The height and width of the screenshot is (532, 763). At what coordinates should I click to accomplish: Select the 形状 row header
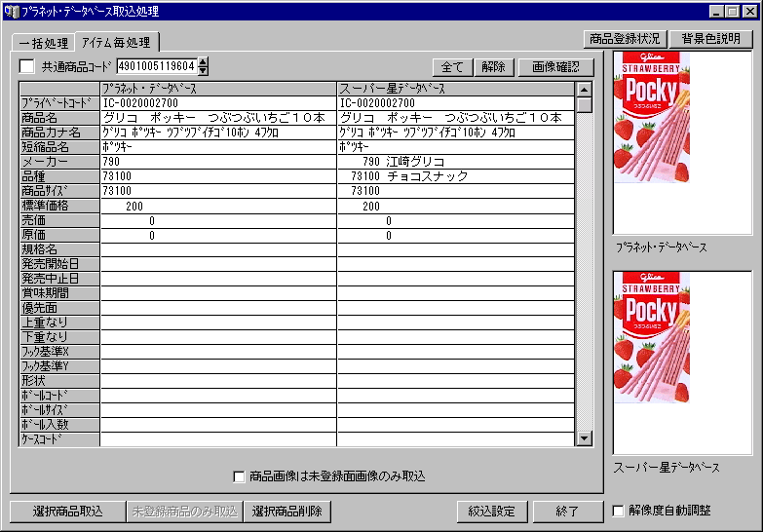point(59,381)
